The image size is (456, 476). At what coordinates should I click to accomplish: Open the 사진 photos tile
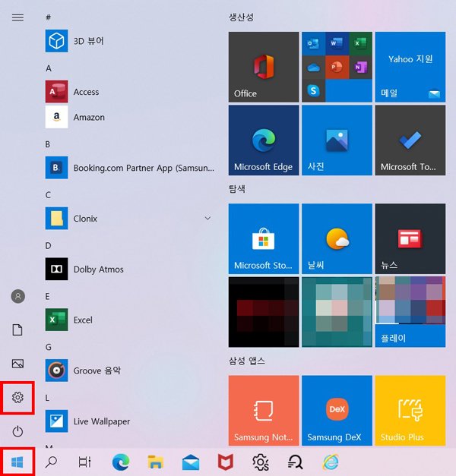[x=337, y=140]
